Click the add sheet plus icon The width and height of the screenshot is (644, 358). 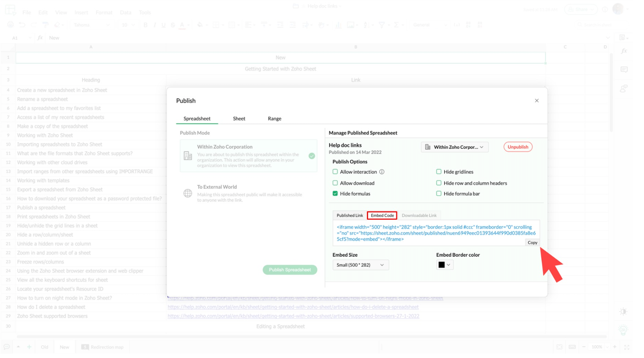click(29, 347)
